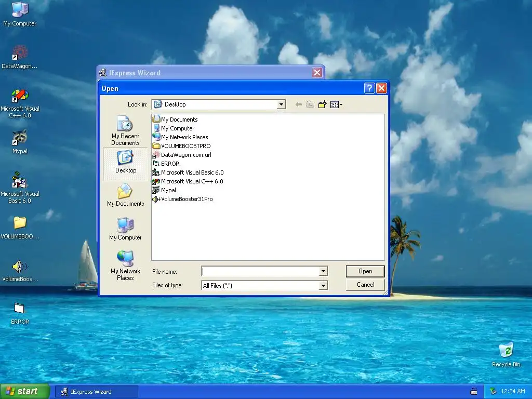Select the Recycle Bin desktop icon
The image size is (532, 399).
[x=506, y=355]
